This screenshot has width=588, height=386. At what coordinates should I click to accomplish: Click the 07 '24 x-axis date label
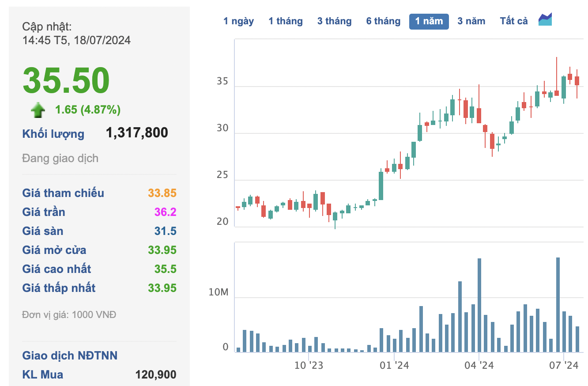(564, 366)
